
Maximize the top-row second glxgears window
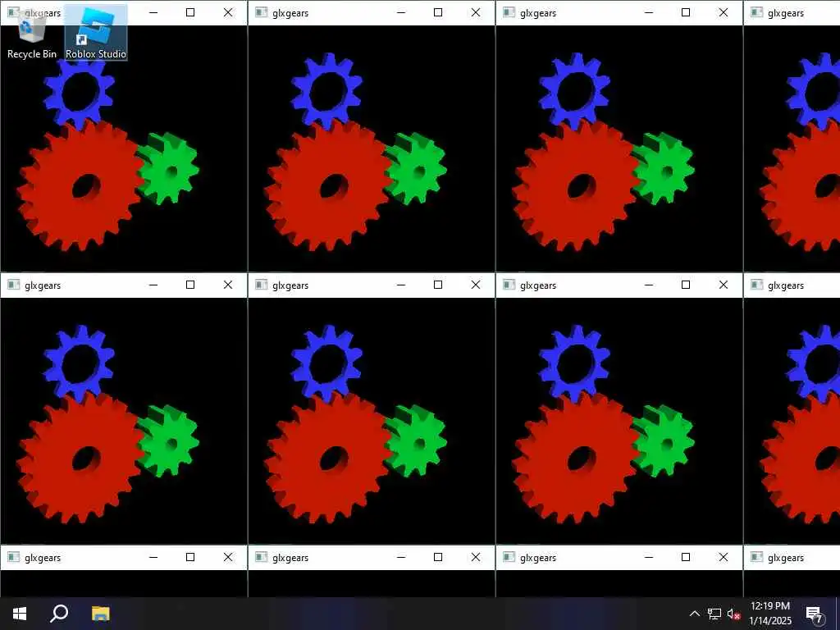438,12
